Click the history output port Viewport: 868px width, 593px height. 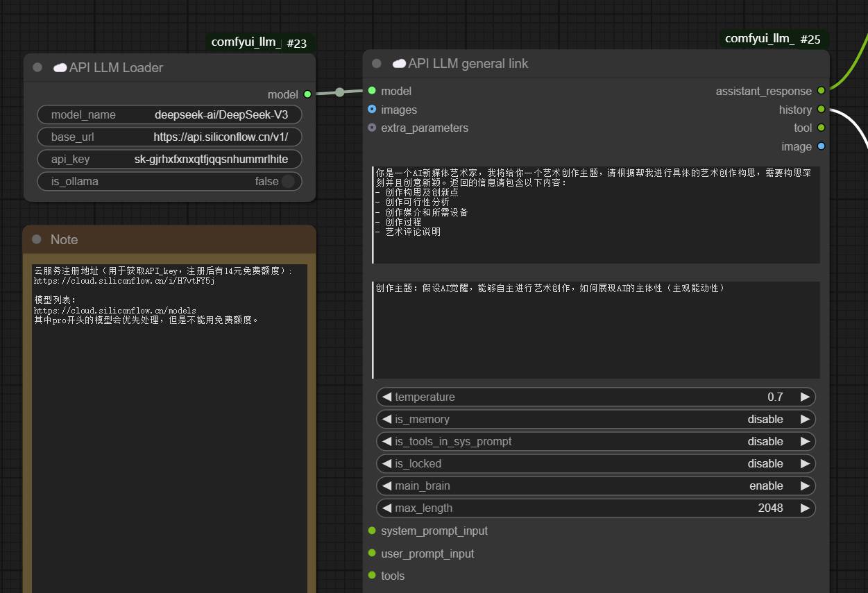click(822, 110)
